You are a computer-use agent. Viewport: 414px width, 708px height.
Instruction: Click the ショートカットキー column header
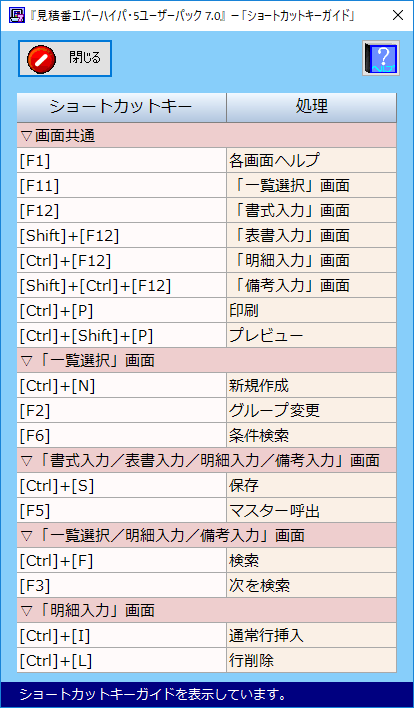(121, 107)
